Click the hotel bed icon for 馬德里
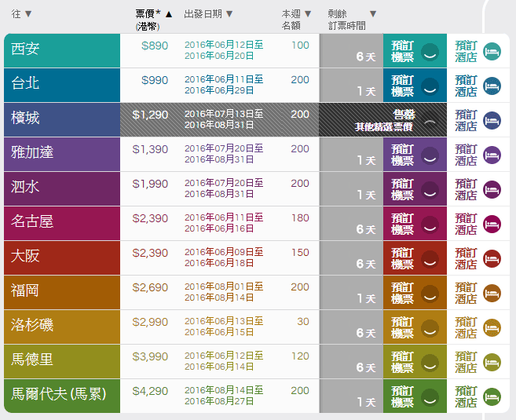The image size is (516, 420). click(x=492, y=363)
